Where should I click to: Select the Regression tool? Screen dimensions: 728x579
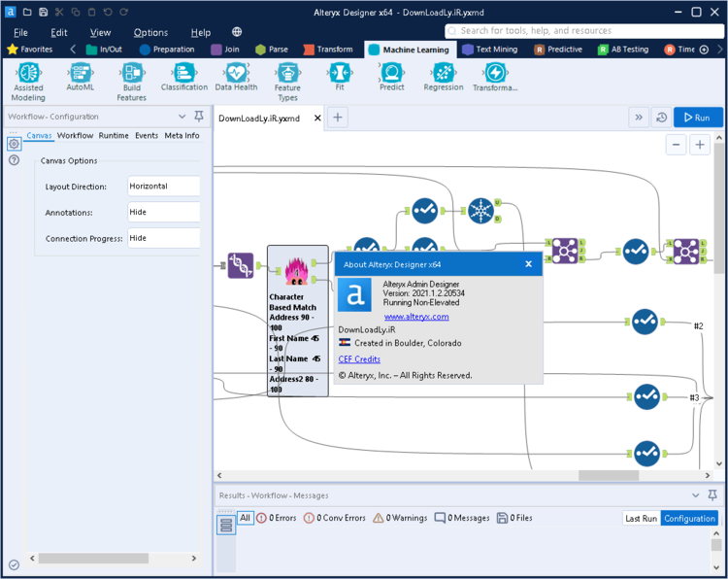(x=444, y=77)
